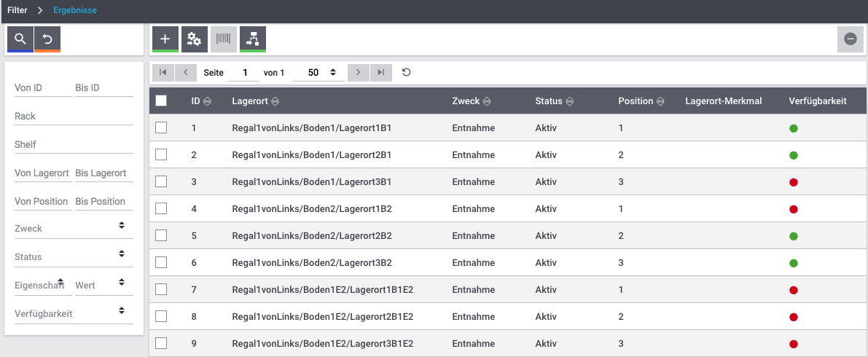Check the checkbox for row ID 9

161,343
